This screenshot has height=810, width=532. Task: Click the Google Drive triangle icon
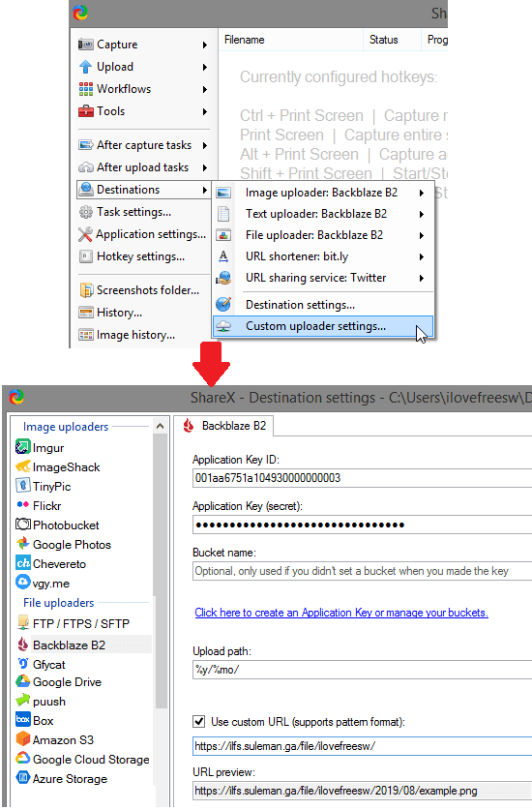22,681
